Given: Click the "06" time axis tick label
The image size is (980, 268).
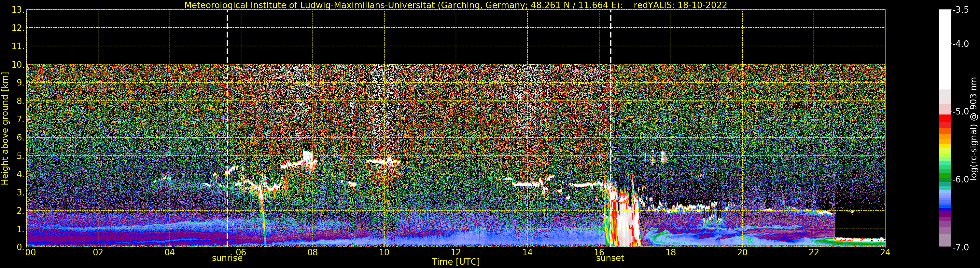Looking at the screenshot, I should (241, 252).
